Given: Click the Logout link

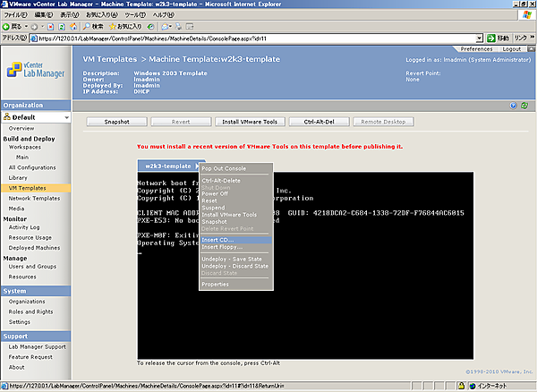Looking at the screenshot, I should 511,49.
